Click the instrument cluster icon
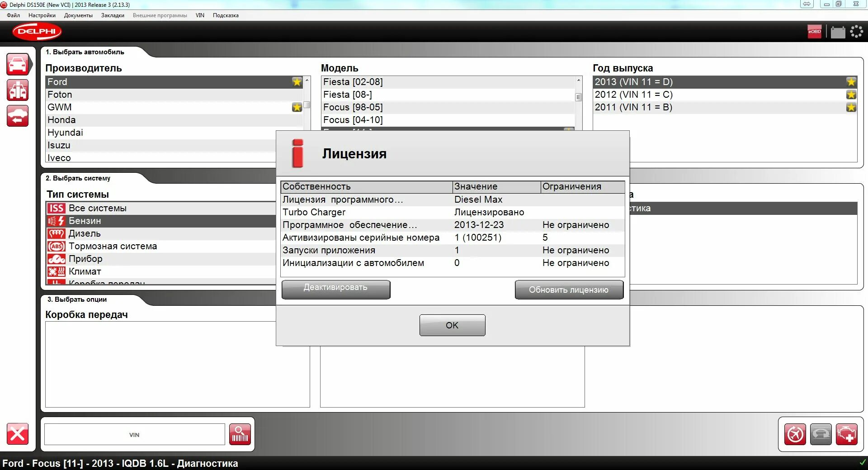This screenshot has height=470, width=868. 57,259
